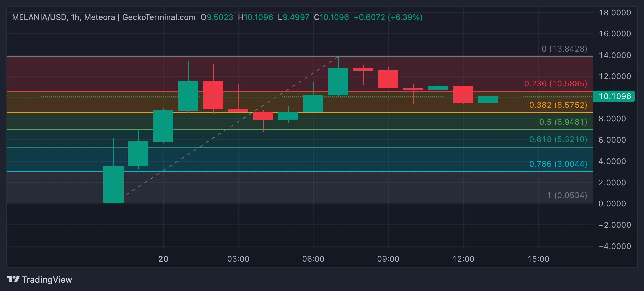The height and width of the screenshot is (291, 644).
Task: Click the 14.0000 price scale label
Action: point(615,55)
